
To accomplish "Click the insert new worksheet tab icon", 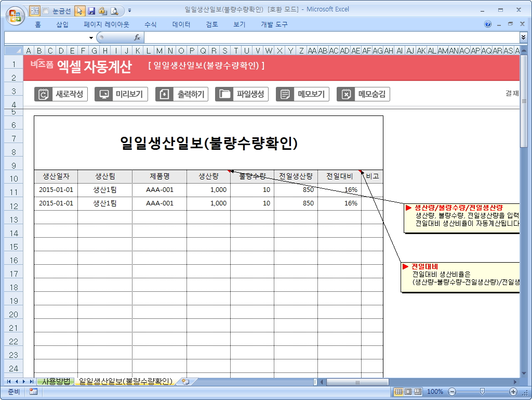I will (x=185, y=382).
